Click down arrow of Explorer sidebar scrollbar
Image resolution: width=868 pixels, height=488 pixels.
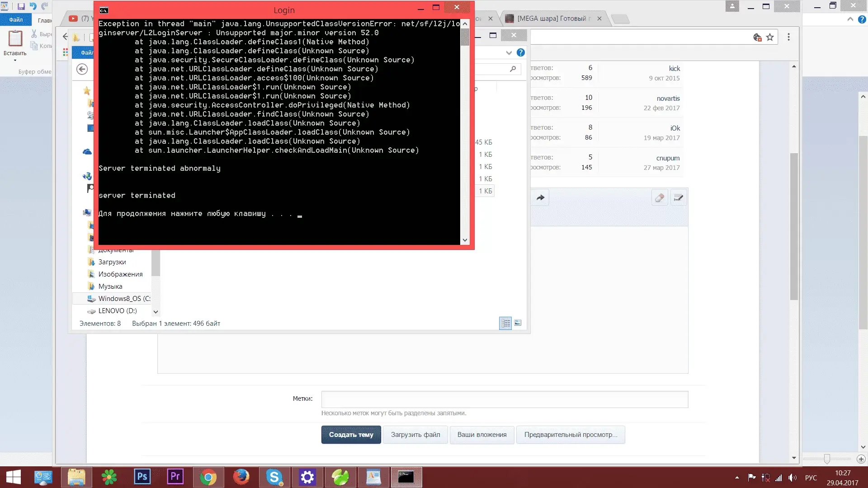156,312
